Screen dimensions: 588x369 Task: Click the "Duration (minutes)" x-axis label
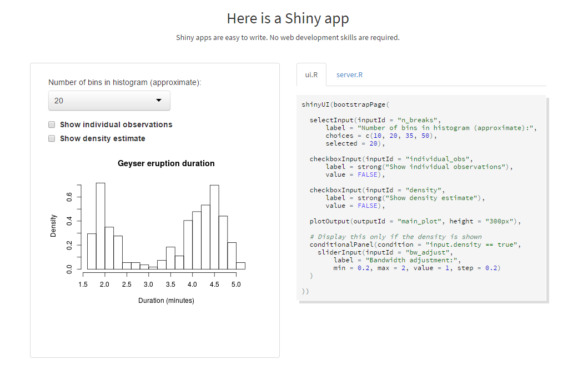point(166,300)
